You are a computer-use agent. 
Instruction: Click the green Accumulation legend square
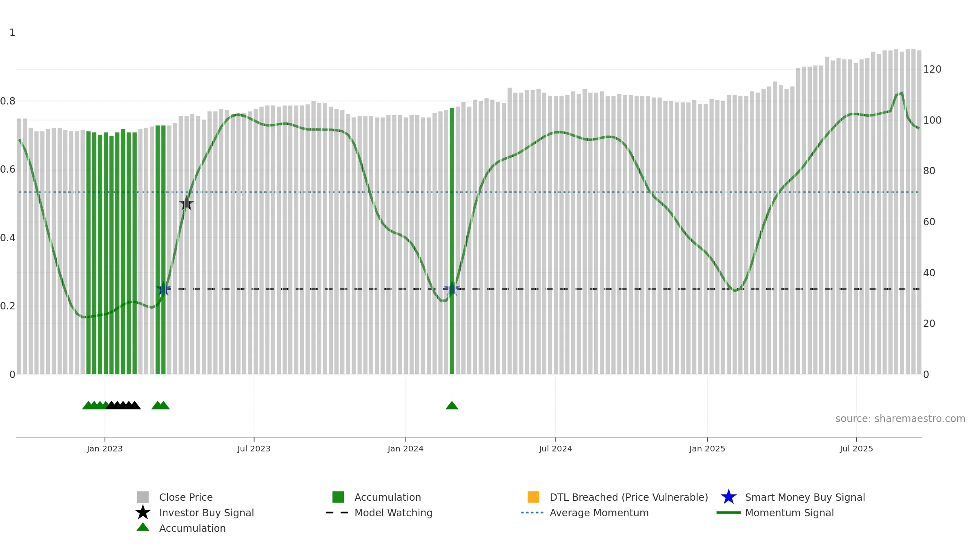[338, 497]
